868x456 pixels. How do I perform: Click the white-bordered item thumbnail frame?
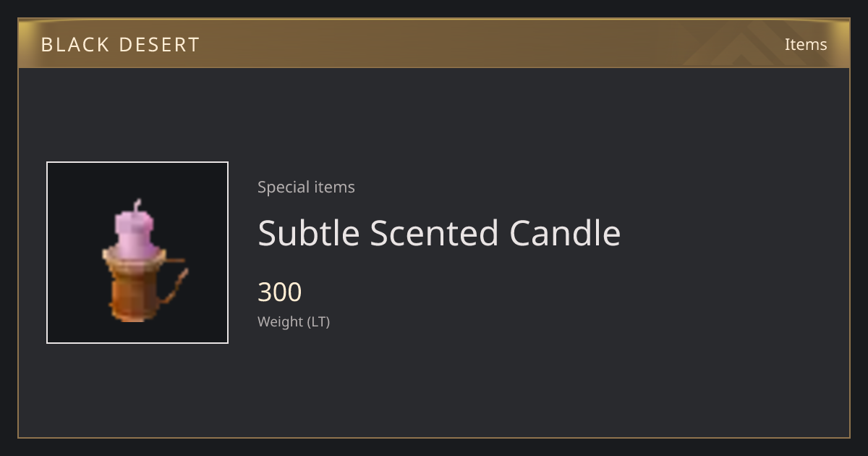tap(137, 253)
